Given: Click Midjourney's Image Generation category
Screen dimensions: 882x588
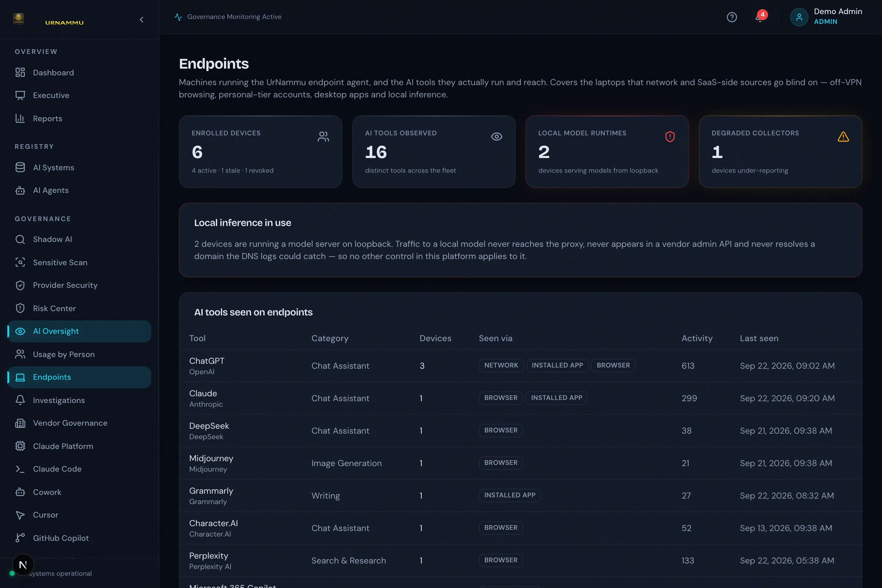Looking at the screenshot, I should 346,463.
